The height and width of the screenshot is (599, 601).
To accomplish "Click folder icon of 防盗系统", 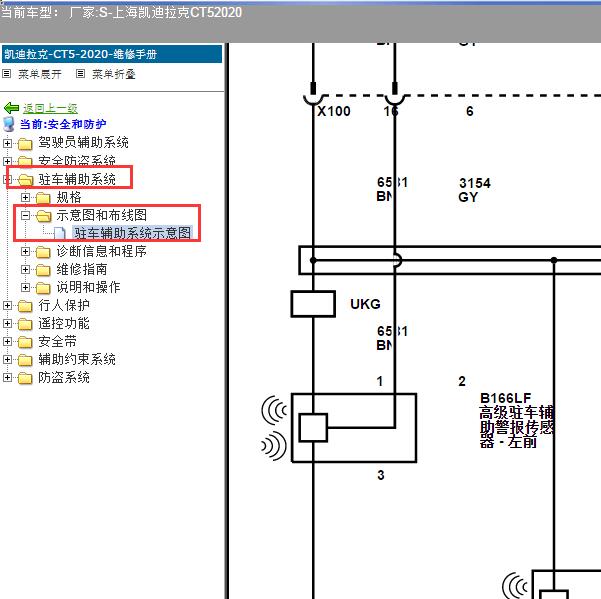I will [25, 378].
